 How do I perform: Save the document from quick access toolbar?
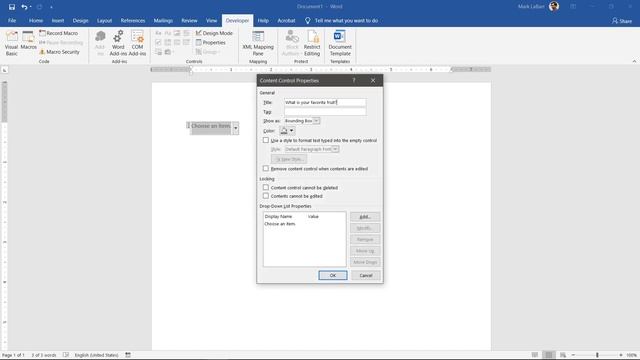click(x=12, y=7)
